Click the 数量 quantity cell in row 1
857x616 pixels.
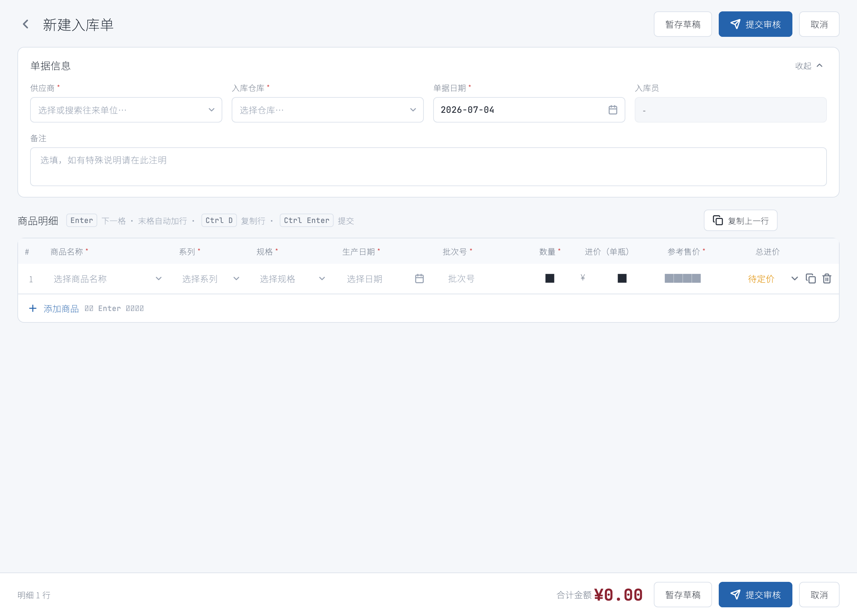[x=549, y=279]
